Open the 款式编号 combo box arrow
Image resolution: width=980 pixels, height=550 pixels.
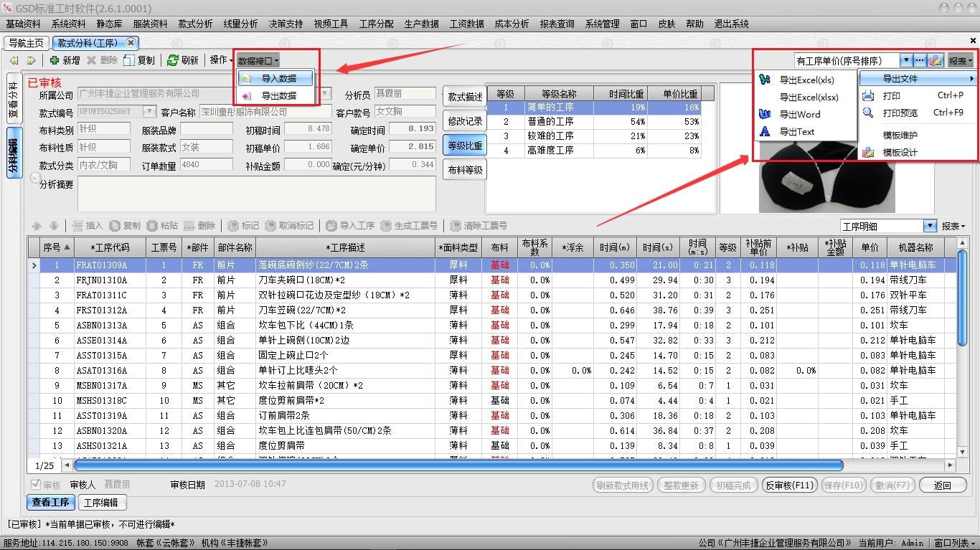150,111
